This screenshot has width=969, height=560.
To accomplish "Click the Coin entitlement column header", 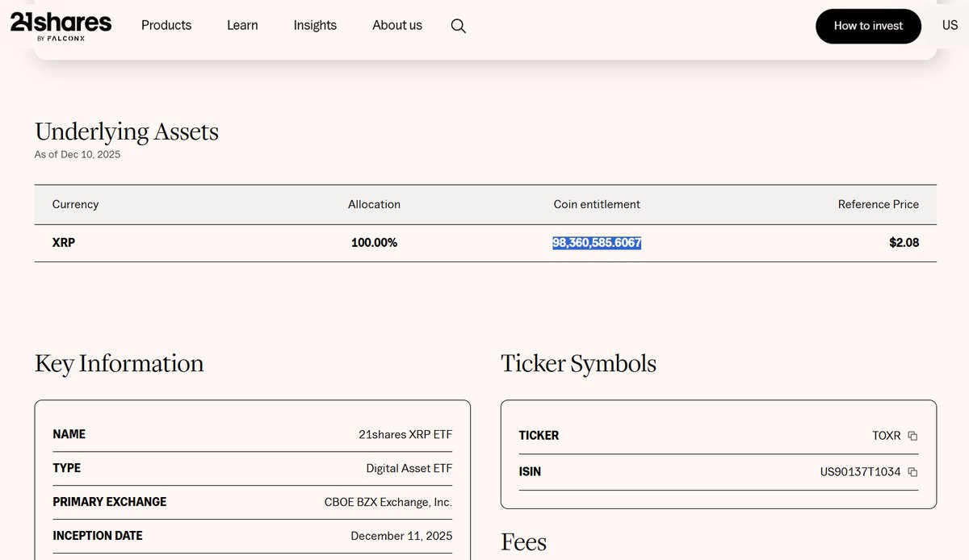I will tap(597, 204).
